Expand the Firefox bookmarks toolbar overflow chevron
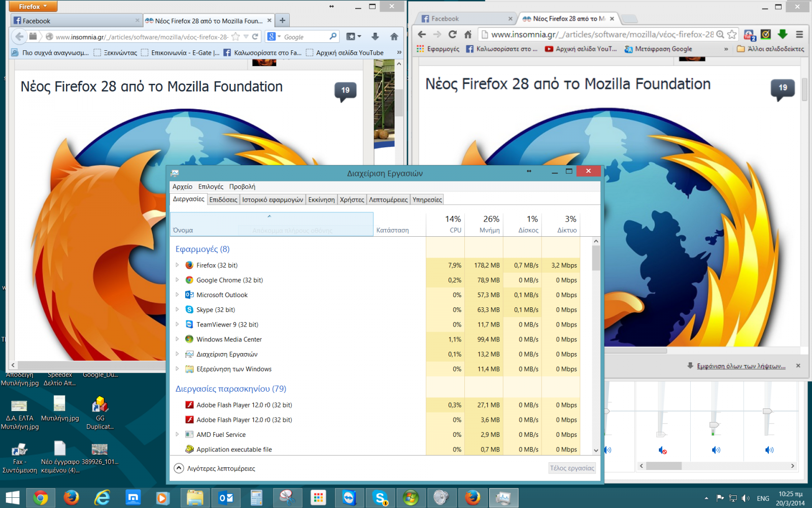 click(399, 52)
